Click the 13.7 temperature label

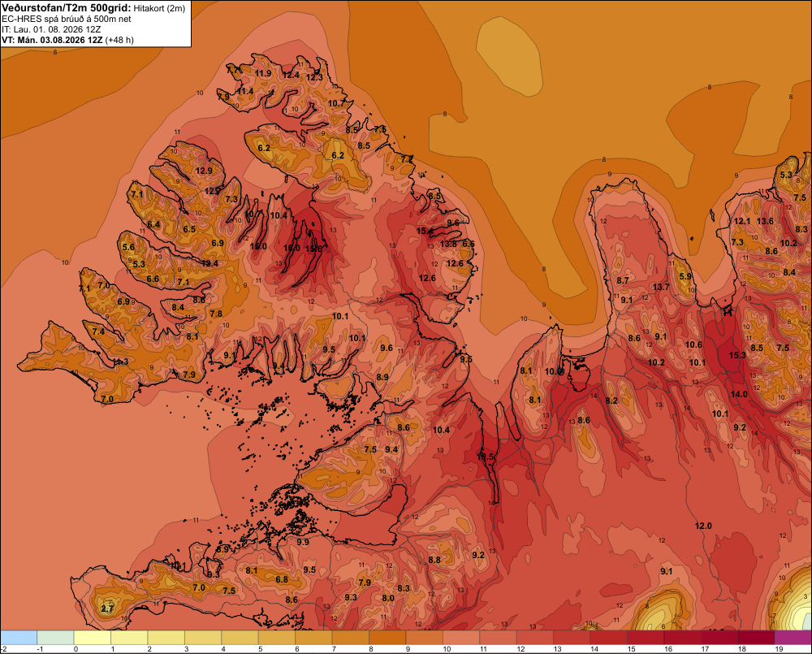[661, 287]
